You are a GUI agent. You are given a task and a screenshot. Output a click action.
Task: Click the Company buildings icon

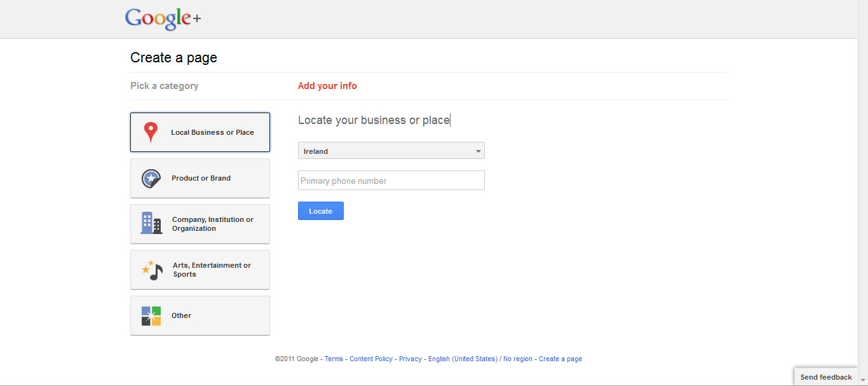151,223
